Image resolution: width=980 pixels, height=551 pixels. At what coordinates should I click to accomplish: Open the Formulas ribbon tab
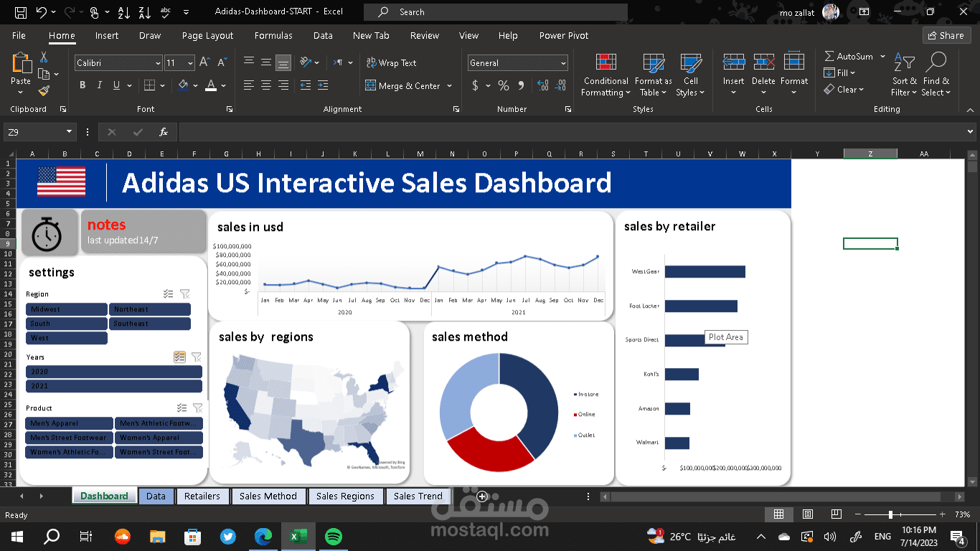(273, 35)
